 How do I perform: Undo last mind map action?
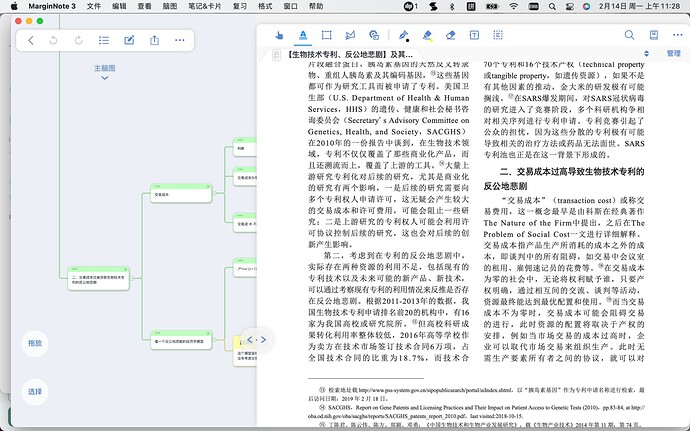click(x=53, y=41)
